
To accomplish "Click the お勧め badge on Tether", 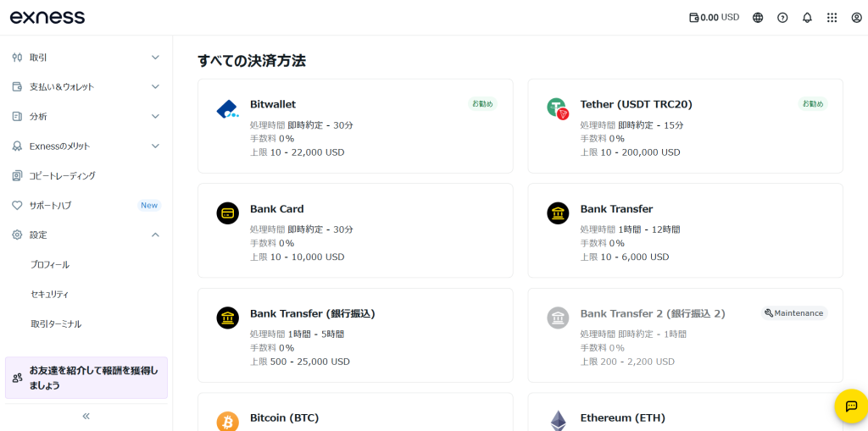I will (x=813, y=103).
